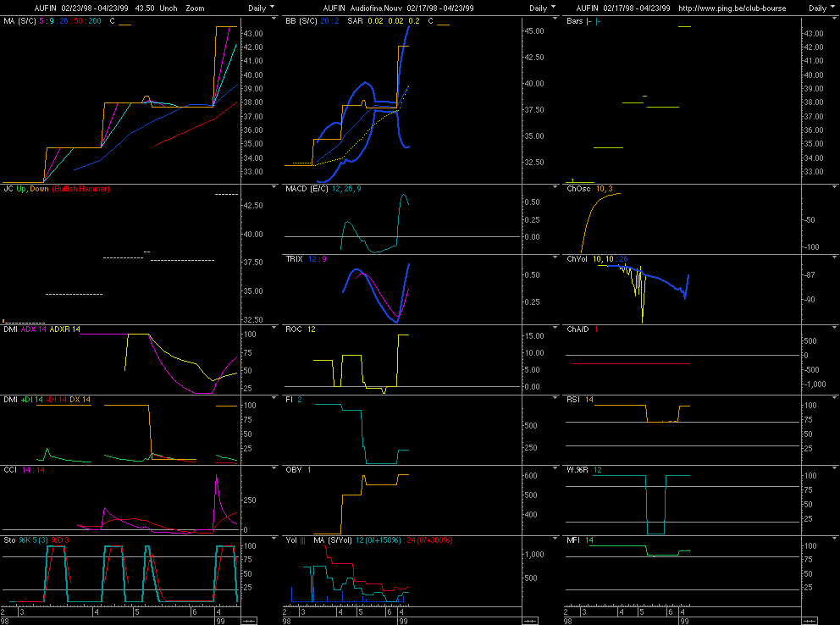Click the ROC indicator label
The height and width of the screenshot is (625, 840).
click(294, 329)
